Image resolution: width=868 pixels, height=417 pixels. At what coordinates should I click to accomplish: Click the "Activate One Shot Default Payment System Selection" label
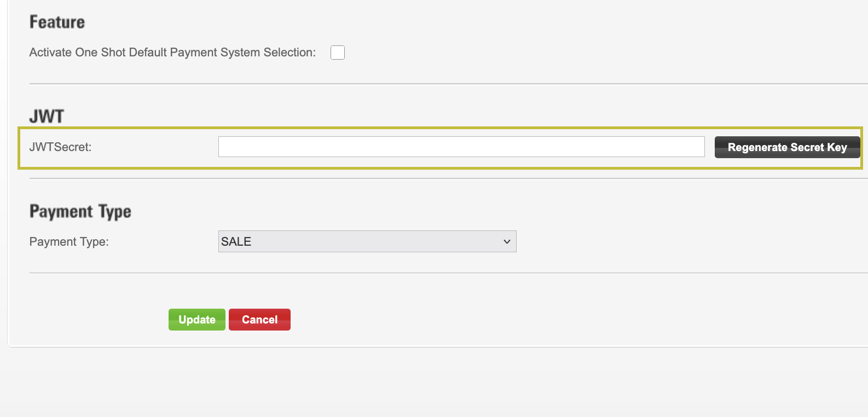[172, 53]
